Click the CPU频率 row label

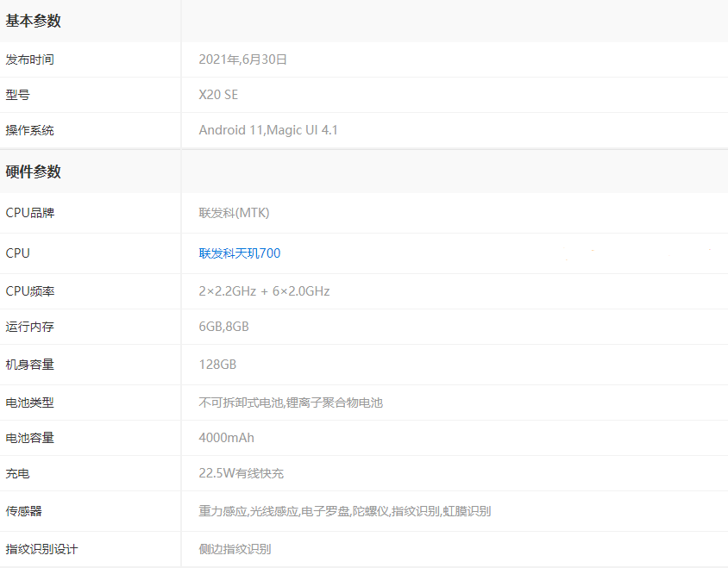coord(30,291)
